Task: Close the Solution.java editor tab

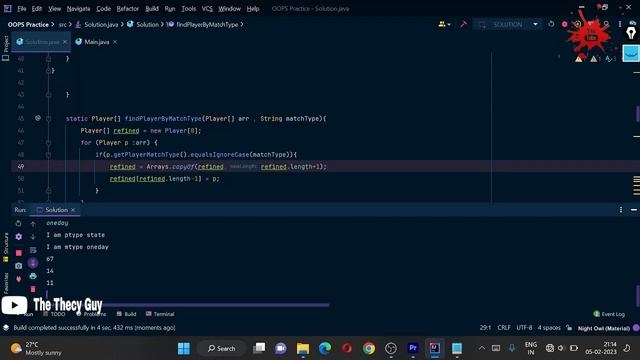Action: coord(65,42)
